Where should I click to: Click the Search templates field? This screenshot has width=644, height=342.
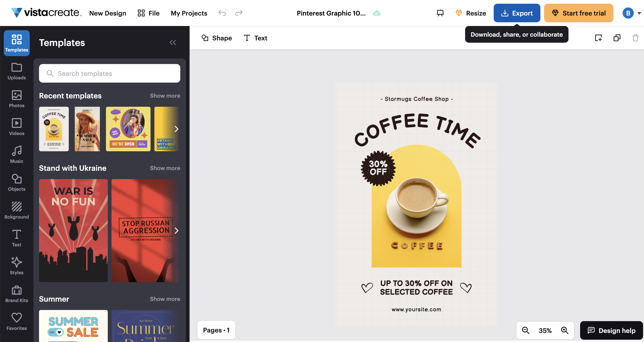click(x=109, y=73)
